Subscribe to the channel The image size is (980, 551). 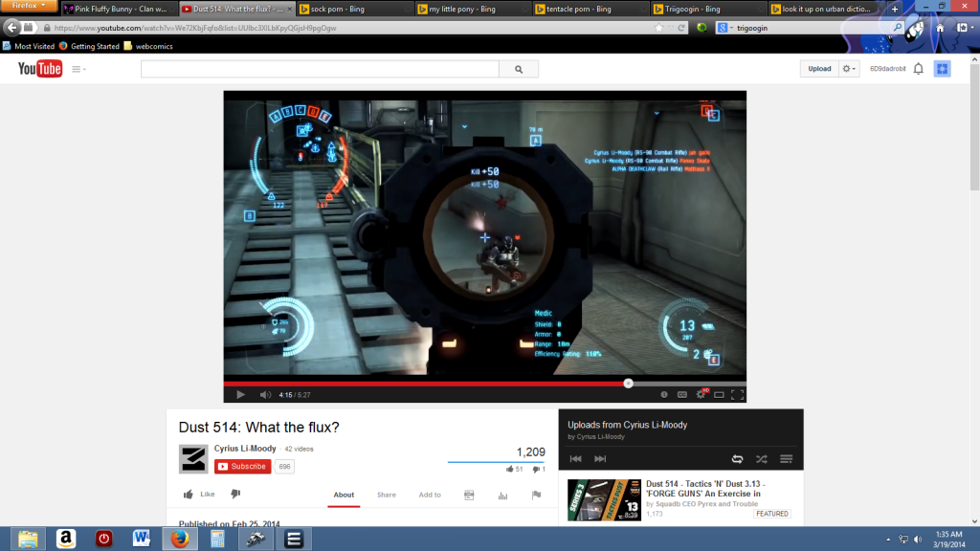pyautogui.click(x=243, y=467)
